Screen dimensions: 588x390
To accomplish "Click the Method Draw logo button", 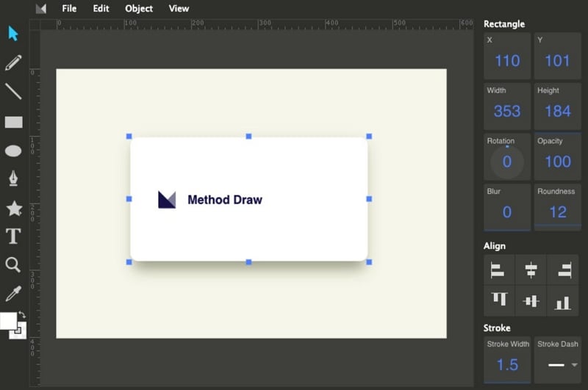I will click(40, 9).
